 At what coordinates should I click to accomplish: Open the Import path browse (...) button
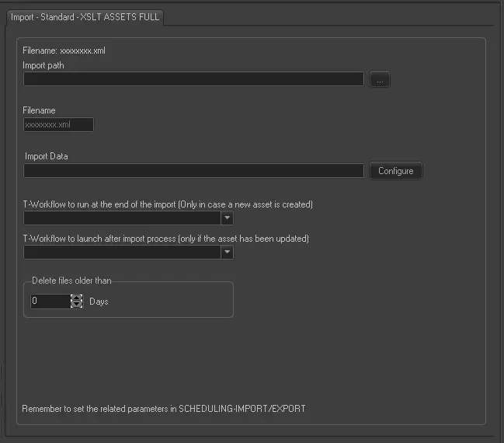(379, 79)
